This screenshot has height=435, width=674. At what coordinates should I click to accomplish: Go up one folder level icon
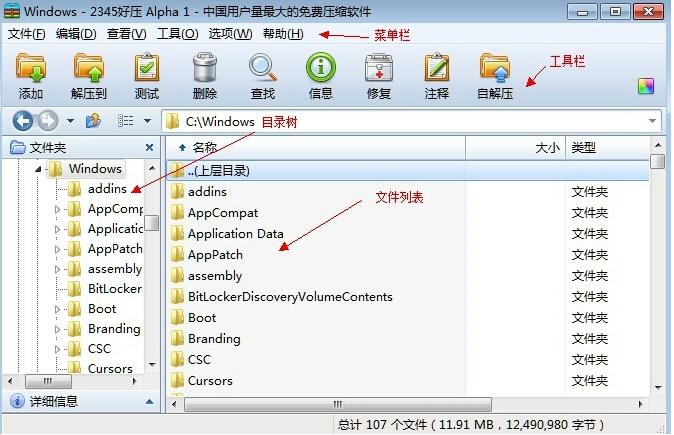click(x=93, y=121)
